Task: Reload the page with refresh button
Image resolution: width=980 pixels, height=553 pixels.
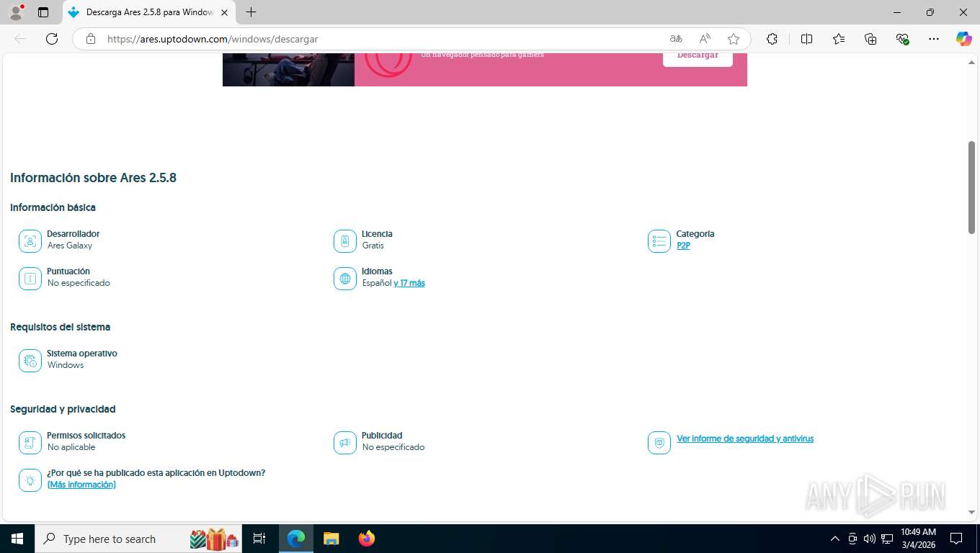Action: (52, 39)
